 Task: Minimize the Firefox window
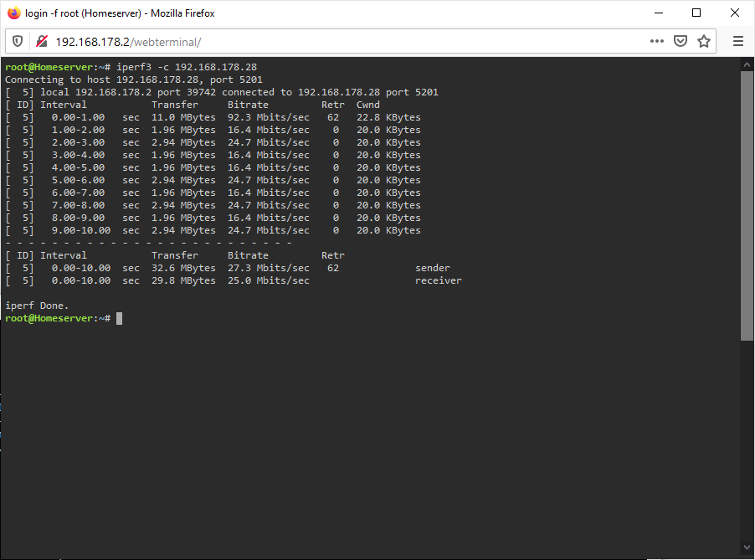(659, 13)
